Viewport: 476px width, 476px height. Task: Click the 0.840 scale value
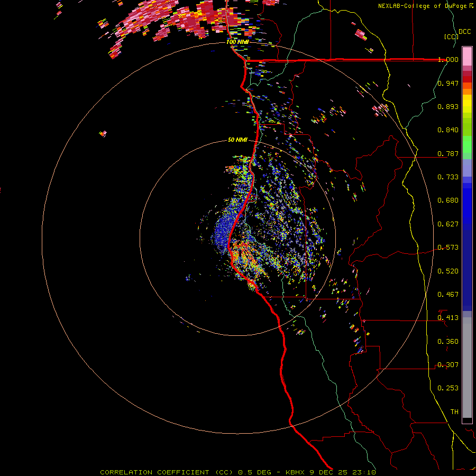pos(448,130)
